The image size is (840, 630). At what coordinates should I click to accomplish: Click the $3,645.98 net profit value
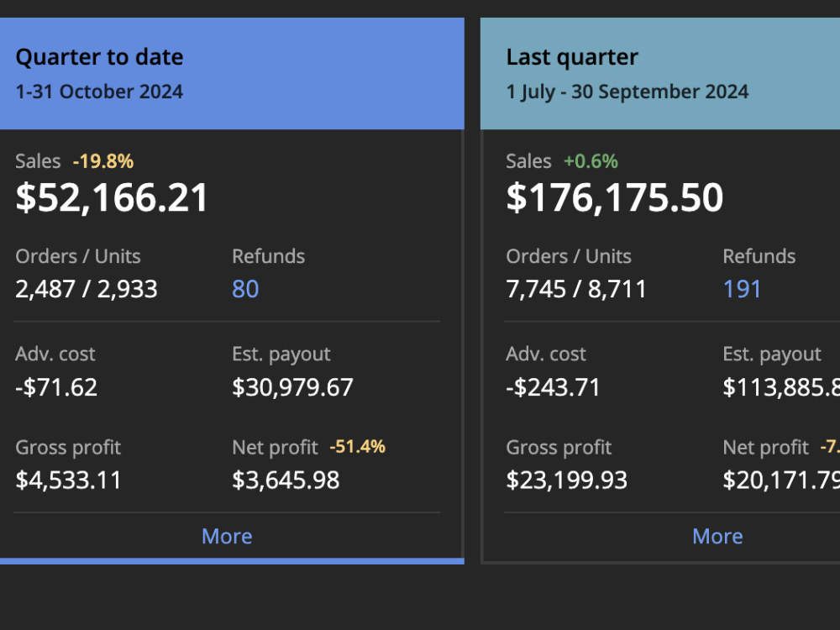pyautogui.click(x=286, y=480)
